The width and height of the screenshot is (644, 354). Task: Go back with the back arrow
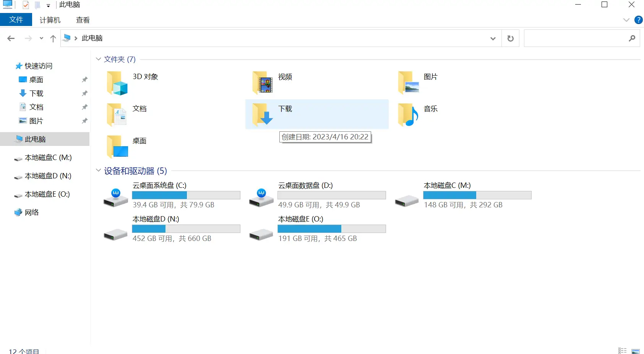point(11,38)
